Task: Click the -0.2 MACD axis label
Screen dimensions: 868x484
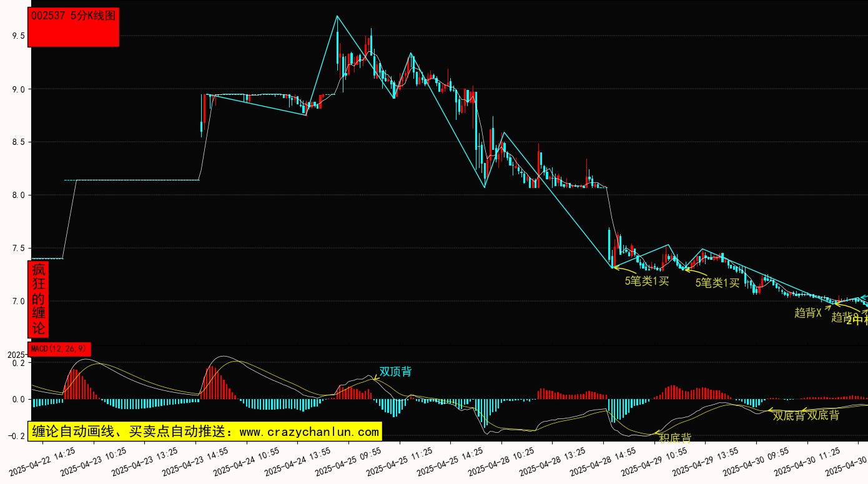Action: (x=16, y=436)
